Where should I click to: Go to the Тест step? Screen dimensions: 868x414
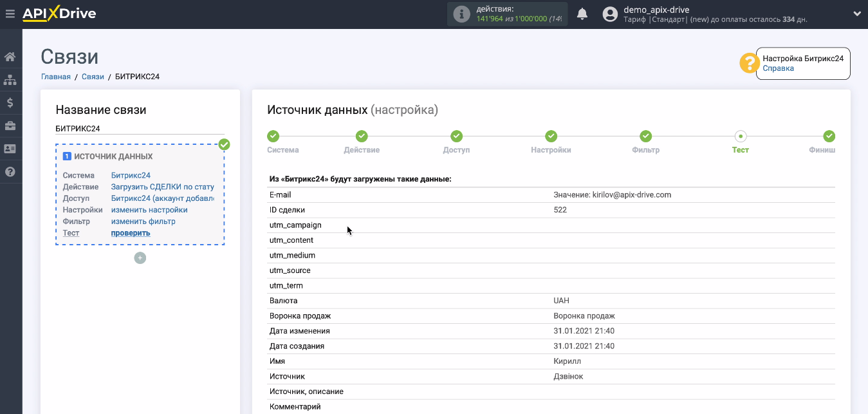click(x=740, y=150)
